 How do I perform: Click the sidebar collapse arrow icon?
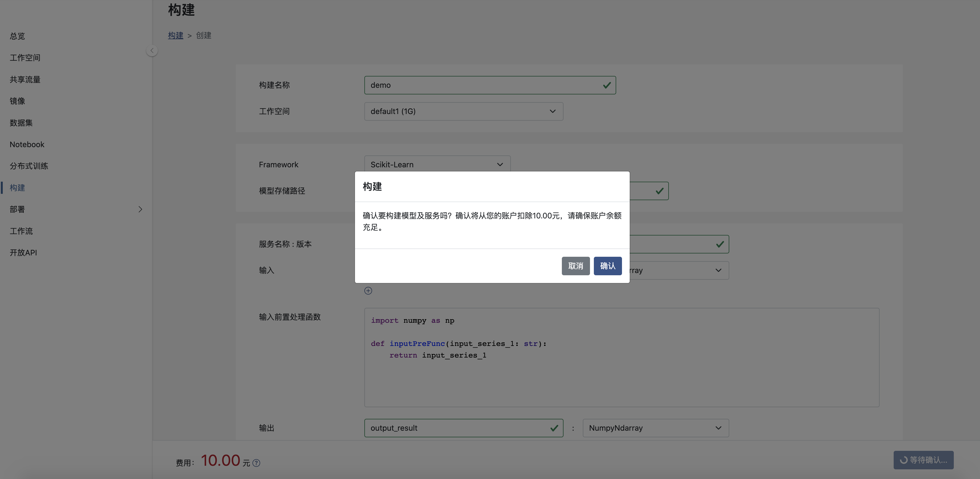(x=152, y=51)
